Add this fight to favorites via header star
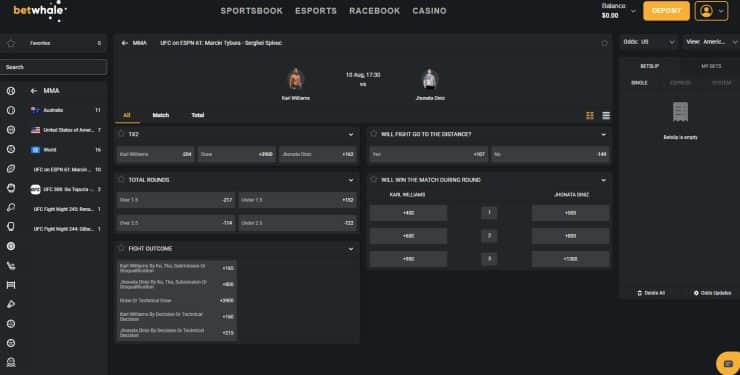 pos(604,43)
